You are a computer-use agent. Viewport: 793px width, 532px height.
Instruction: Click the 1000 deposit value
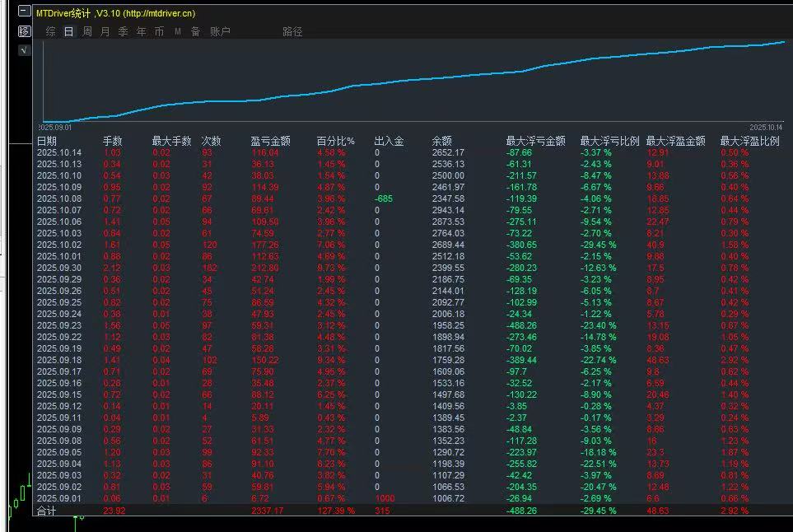(x=385, y=498)
